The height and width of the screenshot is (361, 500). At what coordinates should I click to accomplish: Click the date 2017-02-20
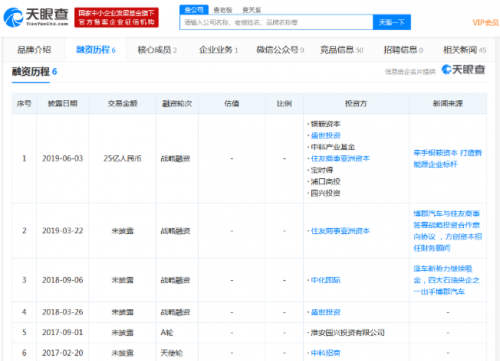coord(63,353)
